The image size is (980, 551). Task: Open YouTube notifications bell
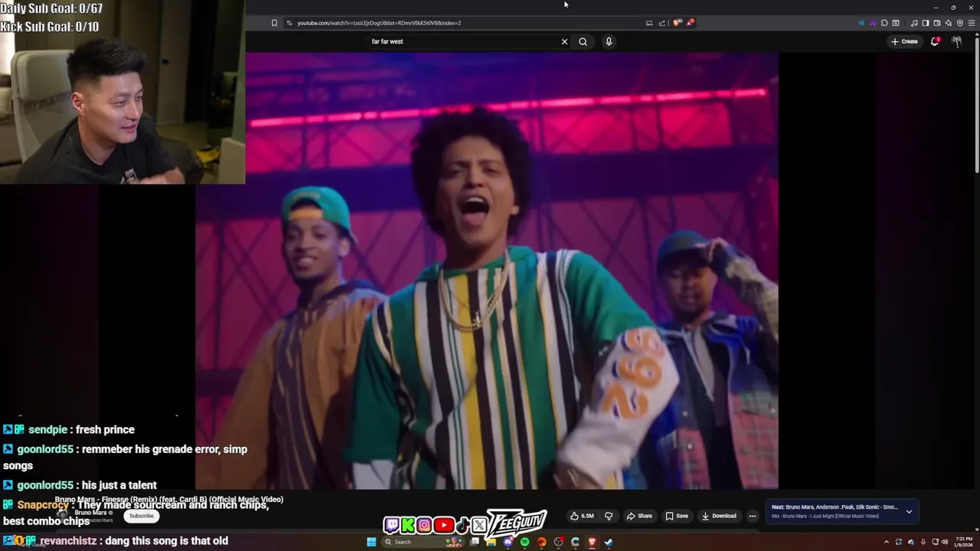pyautogui.click(x=934, y=41)
